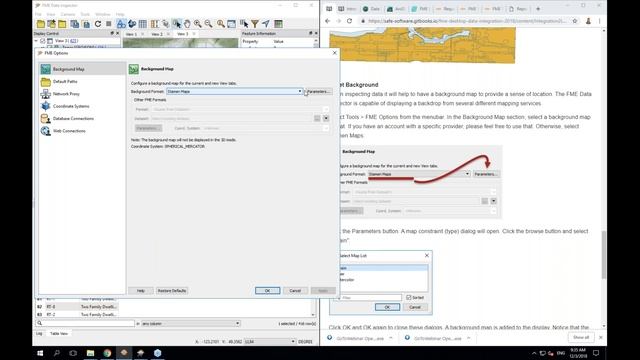Switch to Table View tab
This screenshot has width=640, height=360.
coord(59,333)
